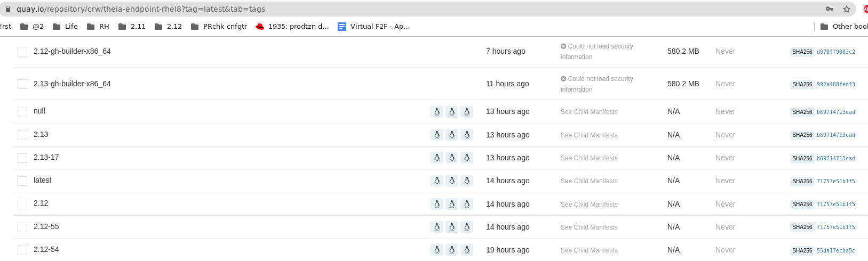Check the box for the latest tag
This screenshot has width=868, height=261.
[22, 181]
